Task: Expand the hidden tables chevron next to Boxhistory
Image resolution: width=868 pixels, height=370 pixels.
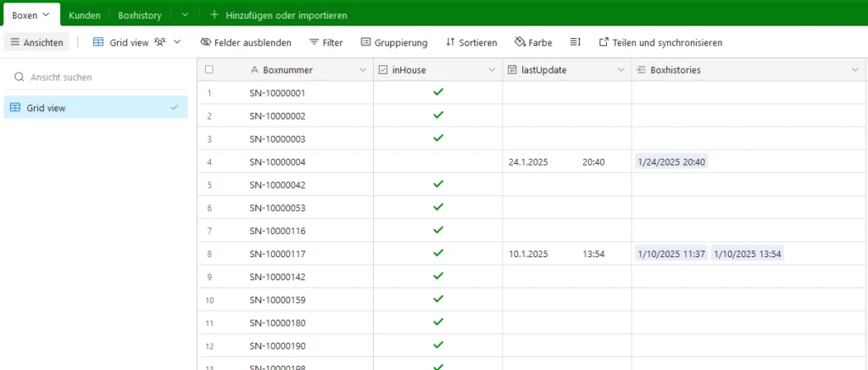Action: pos(185,15)
